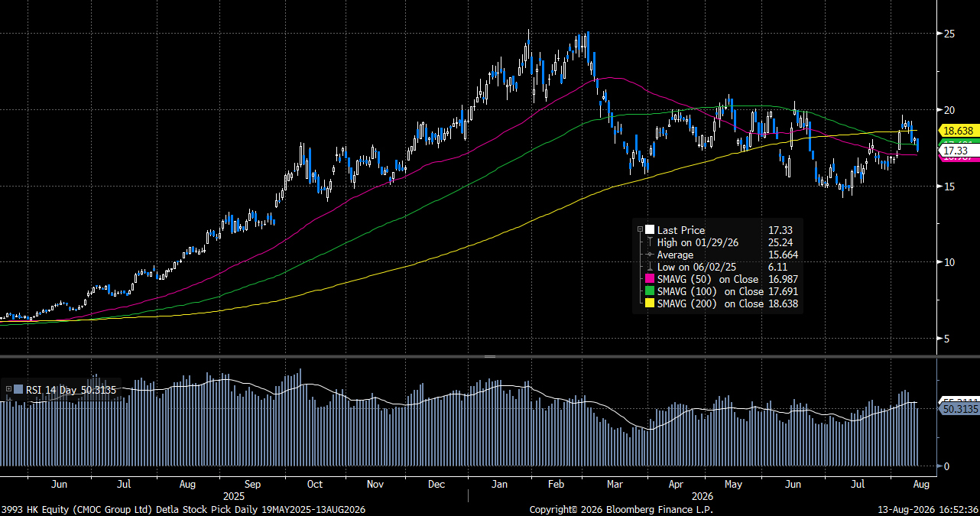Click the legend value 6.11
This screenshot has height=516, width=980.
(778, 267)
